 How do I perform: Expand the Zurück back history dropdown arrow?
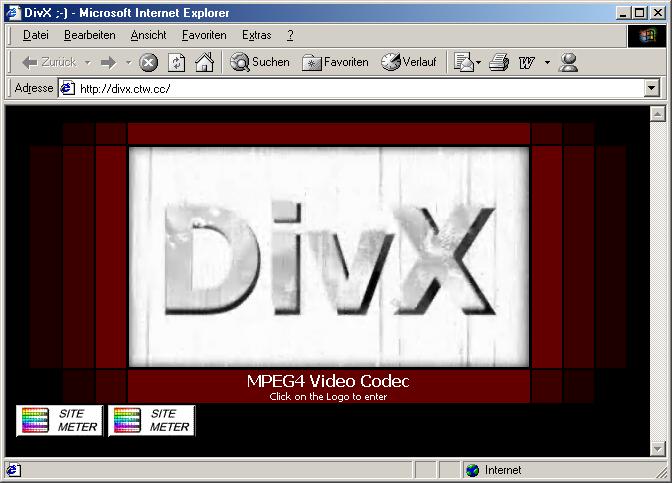point(87,62)
